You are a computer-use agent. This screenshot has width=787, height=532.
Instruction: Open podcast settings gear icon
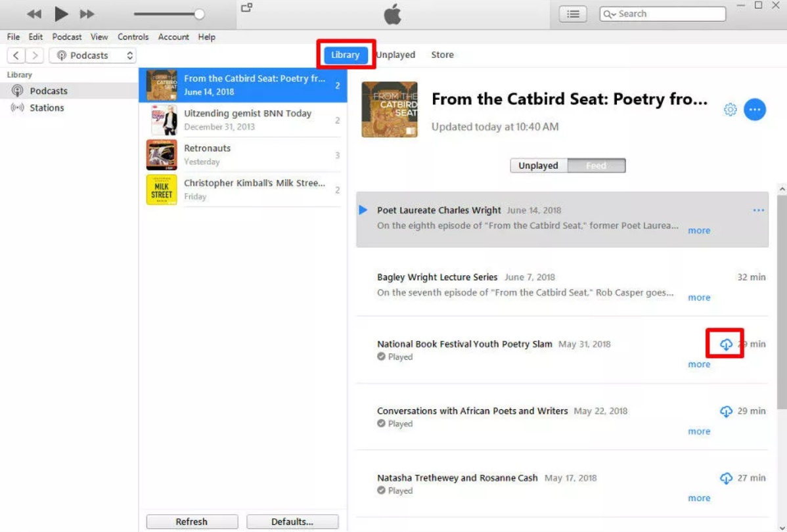pyautogui.click(x=731, y=110)
